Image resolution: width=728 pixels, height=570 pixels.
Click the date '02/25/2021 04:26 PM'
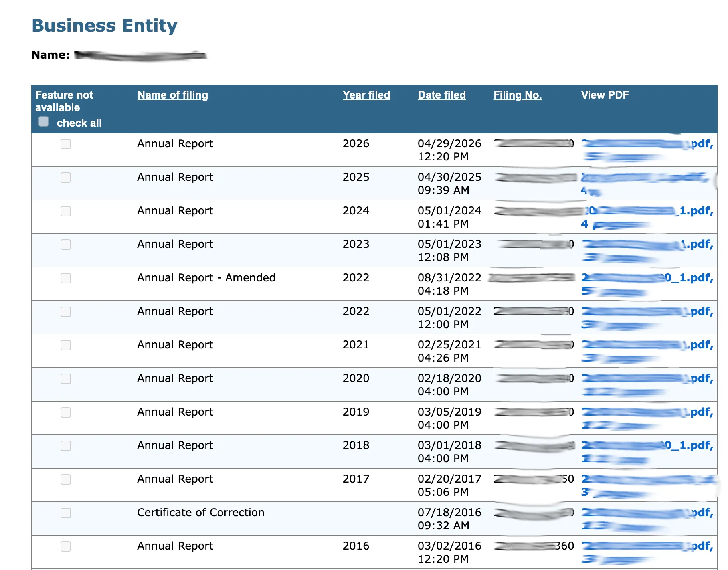pyautogui.click(x=449, y=351)
